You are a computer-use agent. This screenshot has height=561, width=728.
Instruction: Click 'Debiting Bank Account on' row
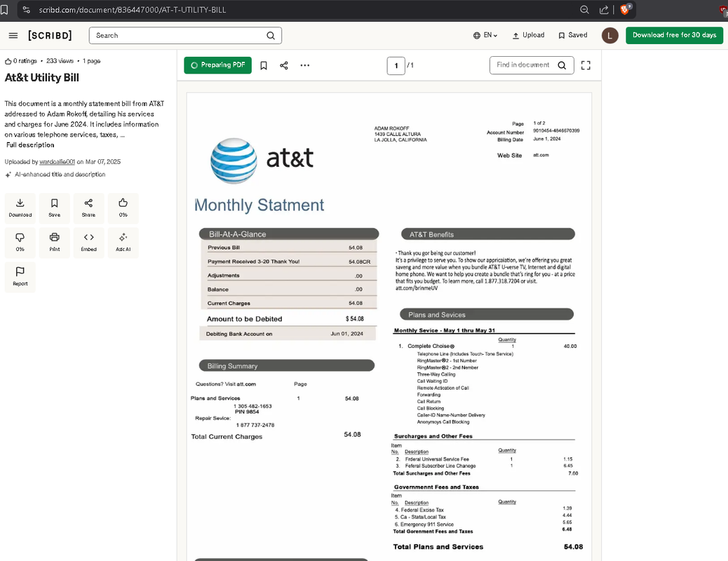(288, 333)
